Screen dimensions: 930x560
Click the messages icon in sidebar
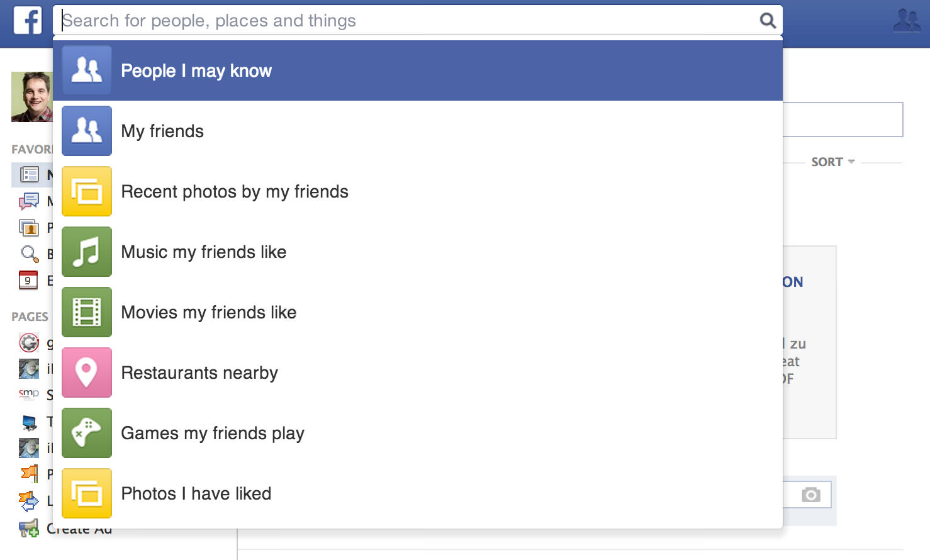(x=28, y=201)
